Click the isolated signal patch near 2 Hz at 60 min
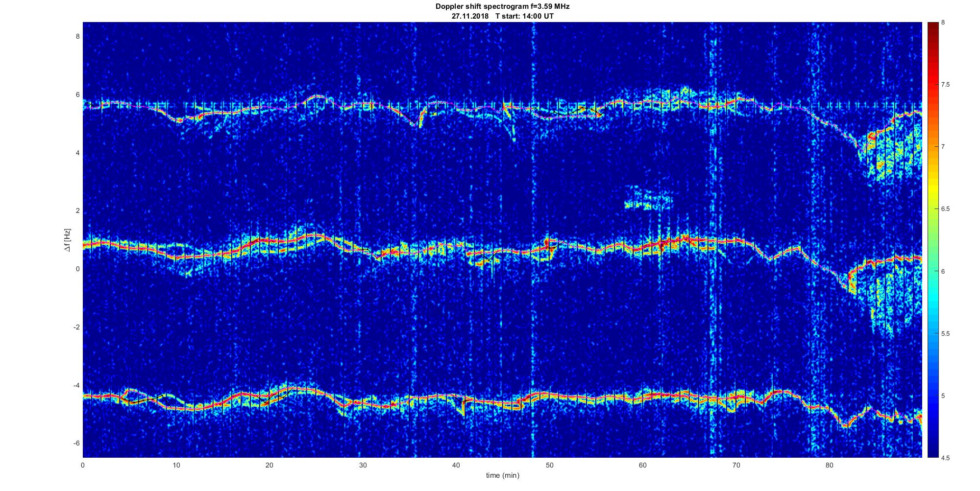This screenshot has height=491, width=980. tap(648, 198)
